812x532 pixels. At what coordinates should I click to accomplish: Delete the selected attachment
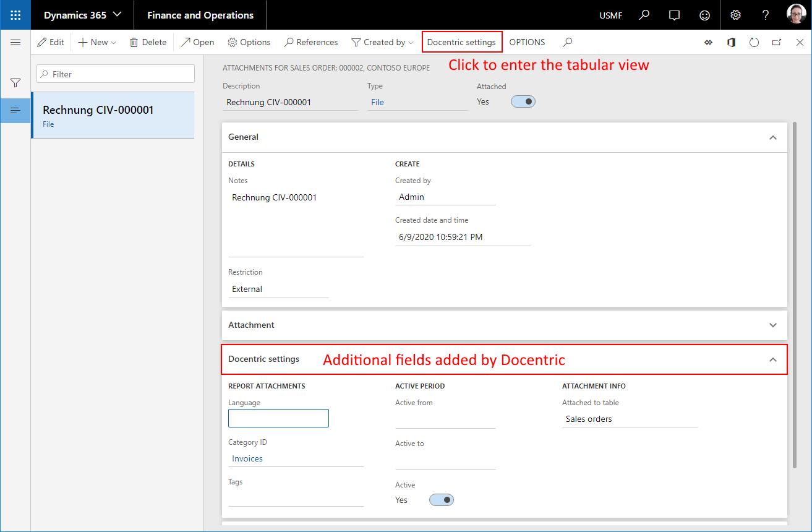pyautogui.click(x=148, y=42)
